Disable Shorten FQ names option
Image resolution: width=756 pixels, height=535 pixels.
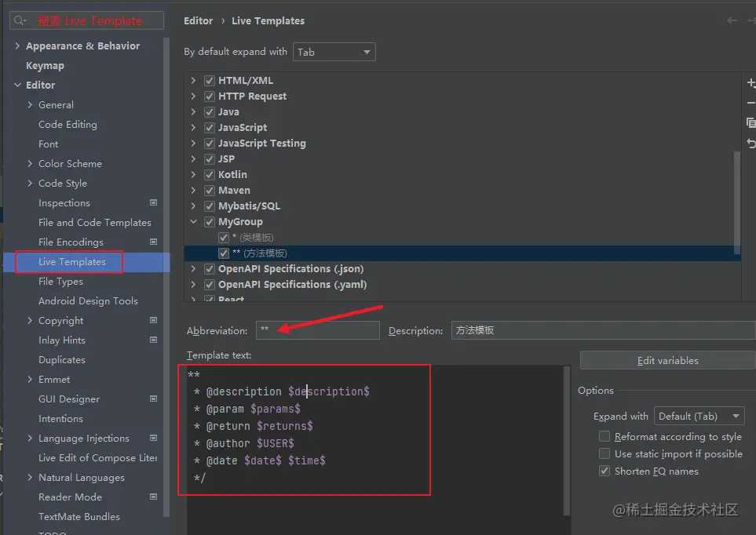(604, 471)
